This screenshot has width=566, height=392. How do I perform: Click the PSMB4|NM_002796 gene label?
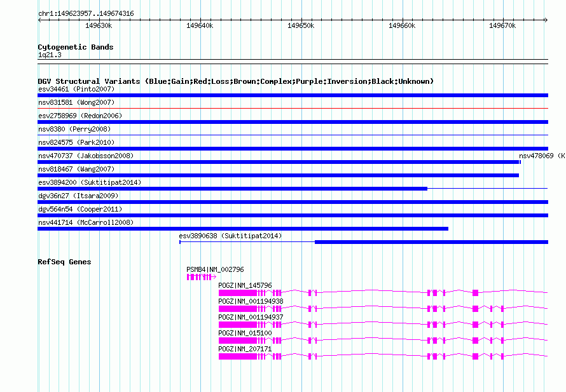pos(215,270)
